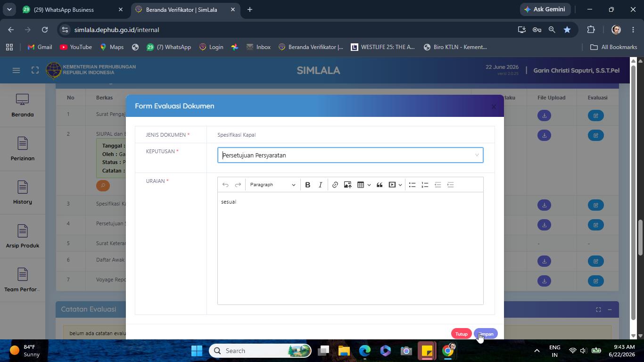Open Windows Start menu
The image size is (644, 362).
pyautogui.click(x=197, y=351)
